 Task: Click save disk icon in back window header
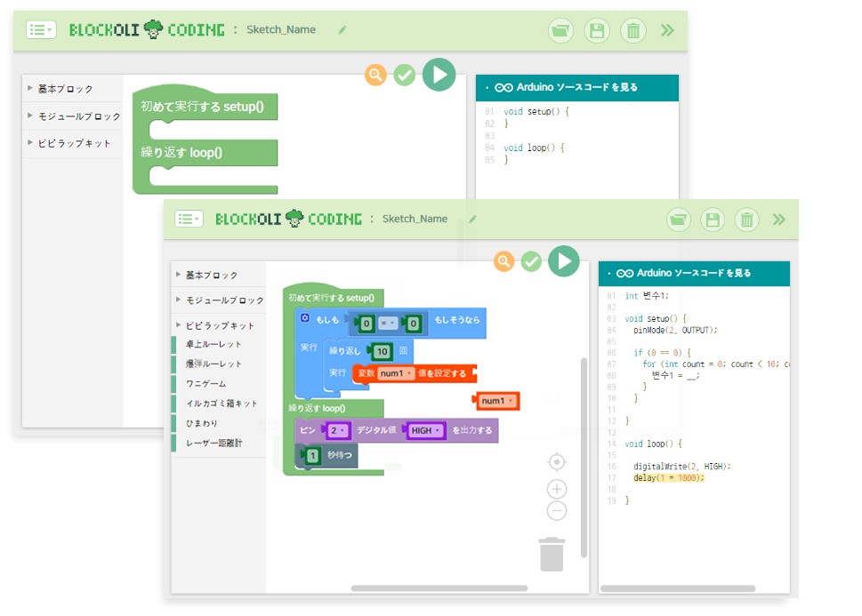pyautogui.click(x=597, y=30)
